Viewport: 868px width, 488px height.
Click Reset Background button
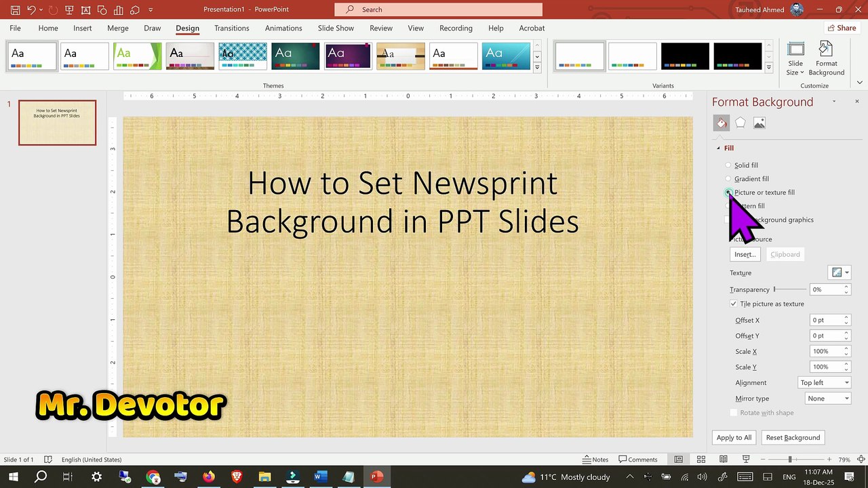point(793,438)
